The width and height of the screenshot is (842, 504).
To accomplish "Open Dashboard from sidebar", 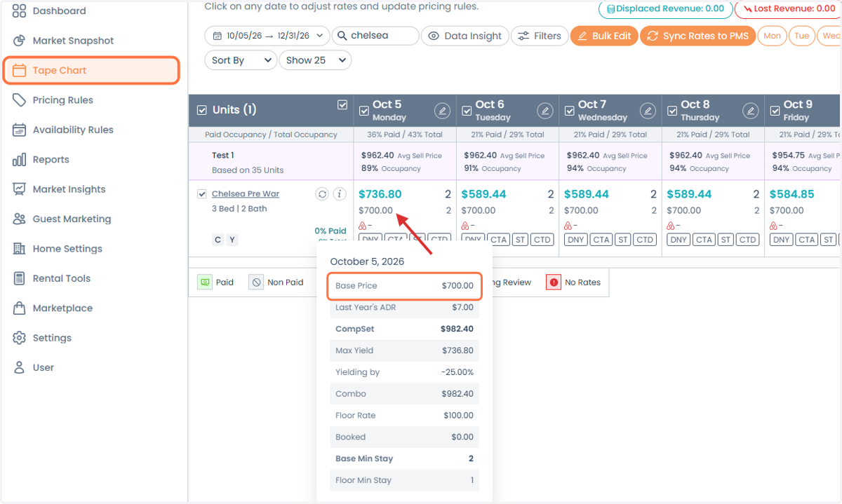I will (x=59, y=11).
